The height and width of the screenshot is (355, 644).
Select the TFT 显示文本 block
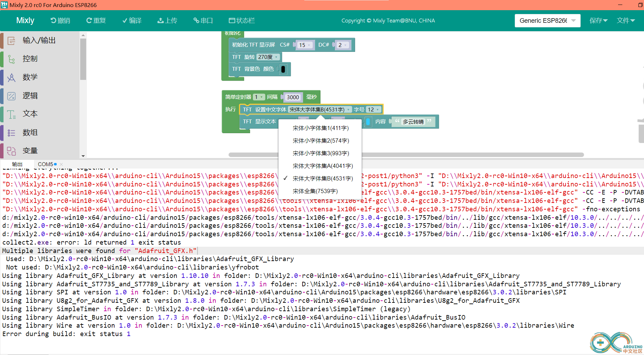tap(259, 122)
